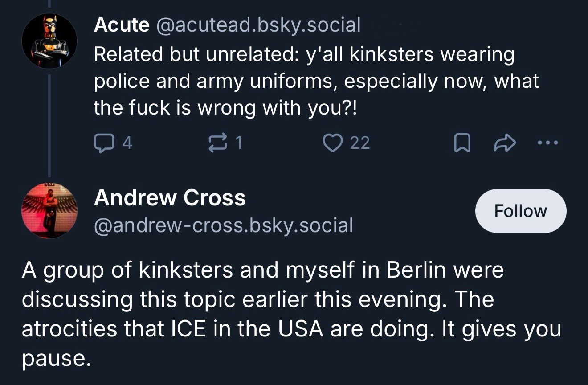Click the like count showing 22
The image size is (588, 385).
(x=360, y=143)
